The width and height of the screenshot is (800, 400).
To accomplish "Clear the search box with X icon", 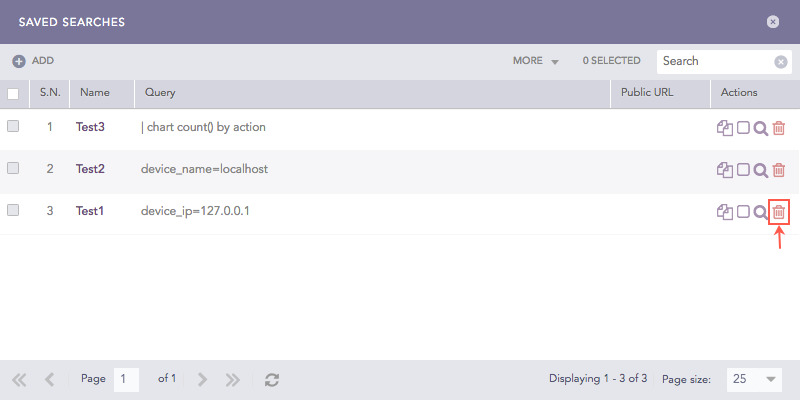I will (781, 62).
